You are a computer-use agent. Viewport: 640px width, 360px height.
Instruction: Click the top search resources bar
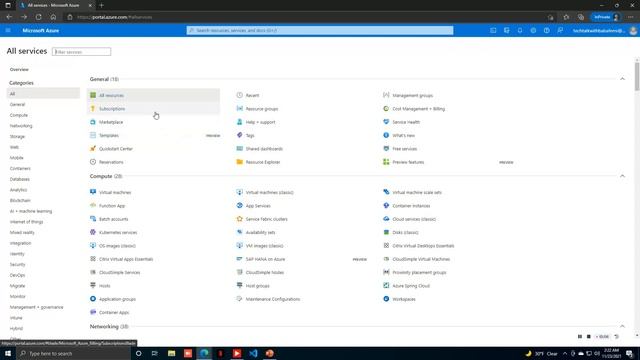tap(320, 31)
